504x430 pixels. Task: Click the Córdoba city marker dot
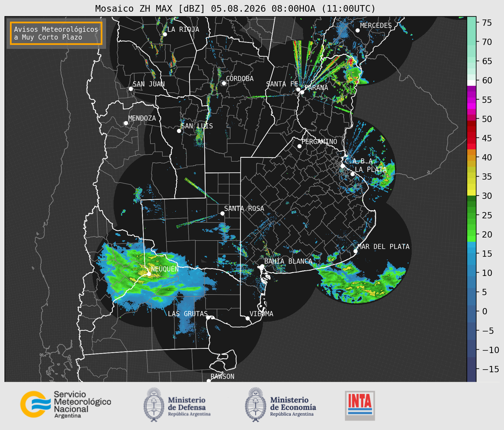[x=224, y=83]
